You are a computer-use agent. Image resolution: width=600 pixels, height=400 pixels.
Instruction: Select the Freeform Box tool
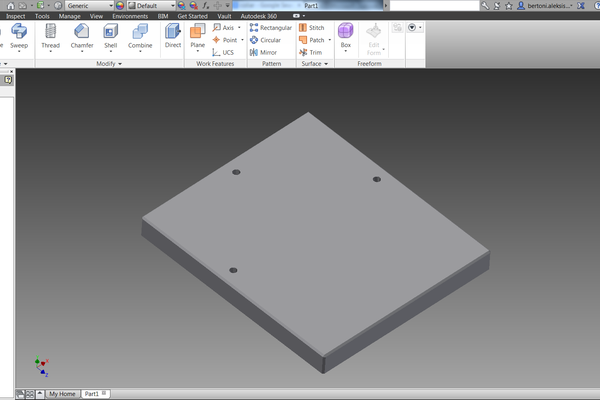click(x=345, y=36)
